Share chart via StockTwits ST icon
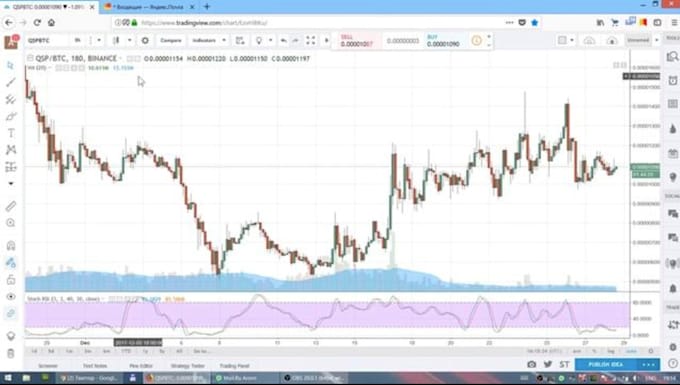The width and height of the screenshot is (680, 385). [564, 365]
